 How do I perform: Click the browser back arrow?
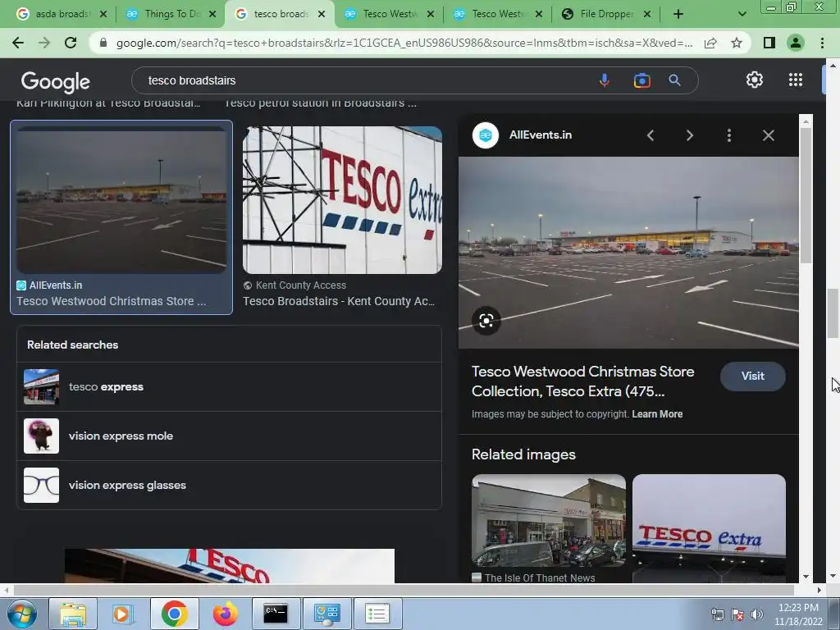coord(18,43)
